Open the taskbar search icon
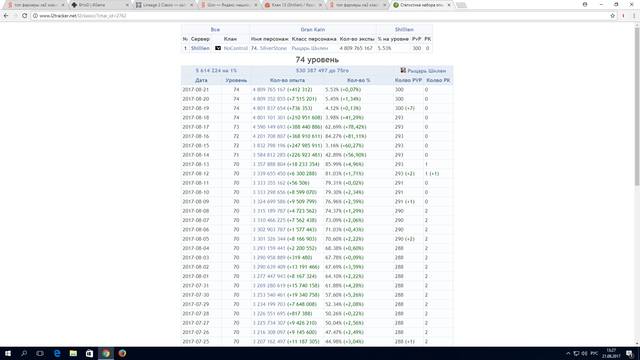 click(x=24, y=353)
